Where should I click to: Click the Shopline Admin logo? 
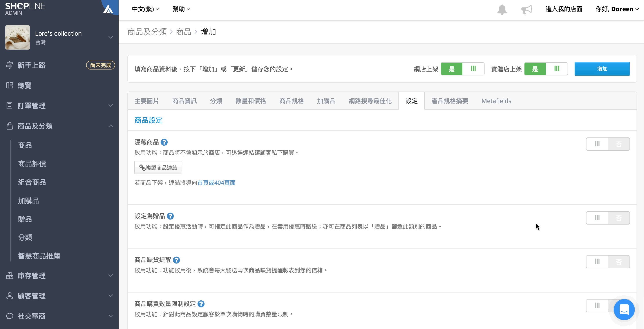(25, 9)
